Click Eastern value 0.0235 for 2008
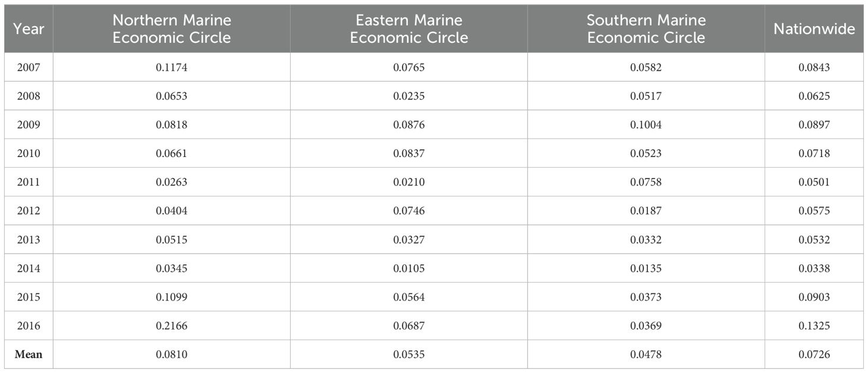 pyautogui.click(x=409, y=96)
